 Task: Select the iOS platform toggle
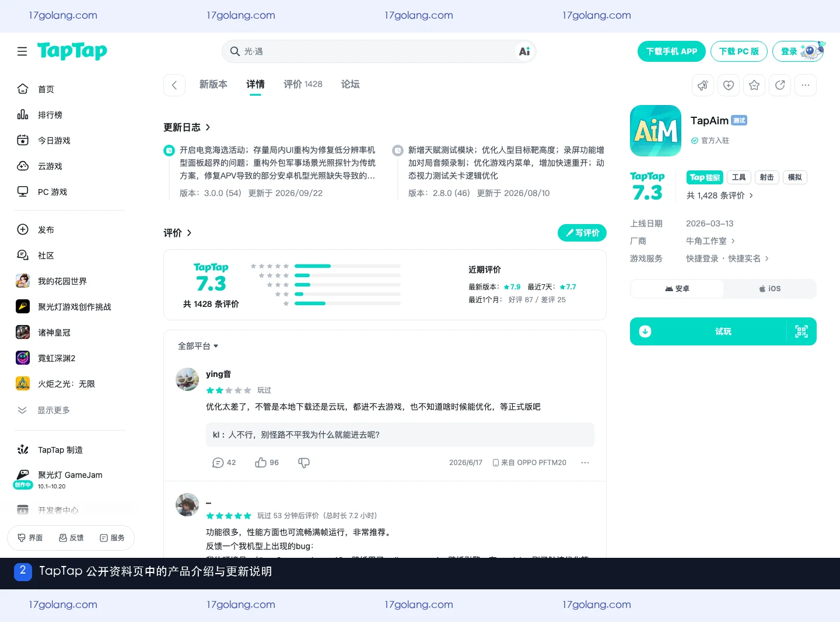point(769,289)
